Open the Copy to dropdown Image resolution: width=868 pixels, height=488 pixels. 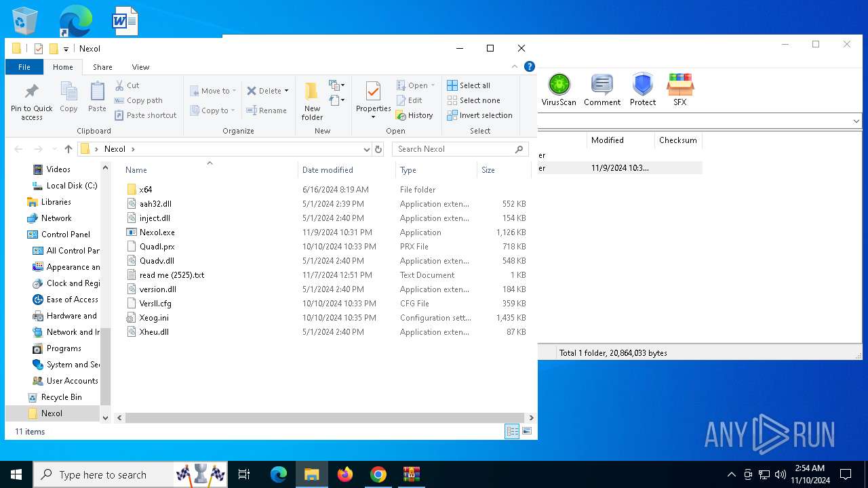tap(212, 110)
